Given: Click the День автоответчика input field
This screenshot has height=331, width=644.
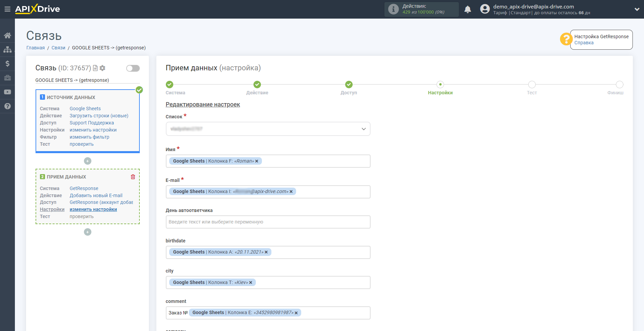Looking at the screenshot, I should pos(268,222).
